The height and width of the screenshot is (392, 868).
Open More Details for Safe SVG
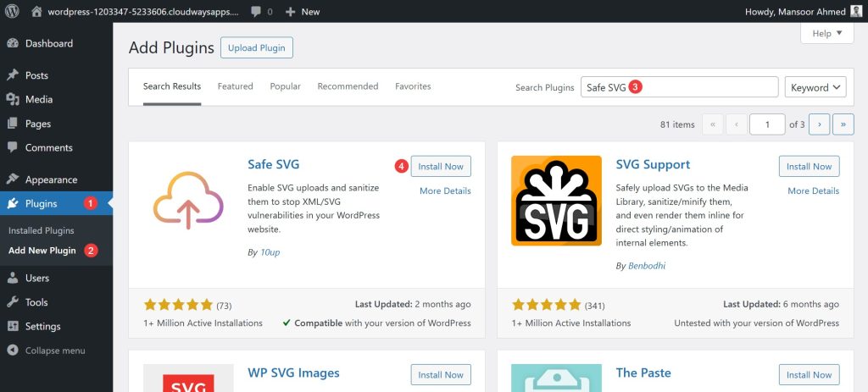click(x=445, y=190)
